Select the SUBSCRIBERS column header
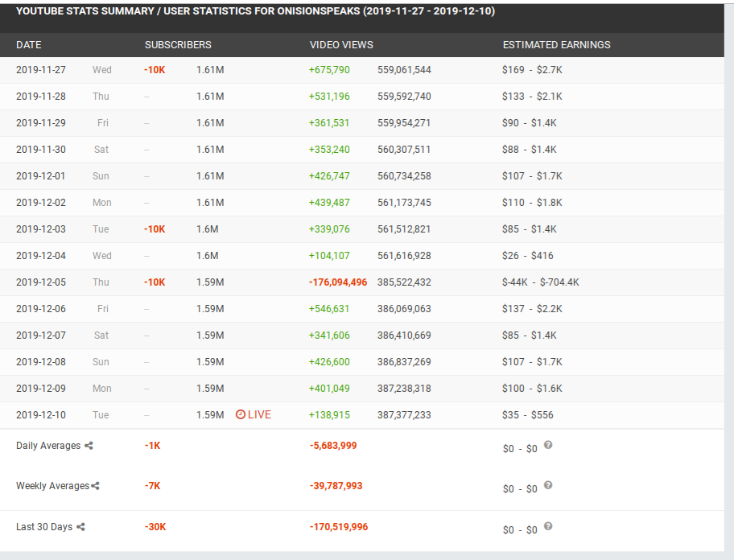This screenshot has height=560, width=734. coord(178,45)
